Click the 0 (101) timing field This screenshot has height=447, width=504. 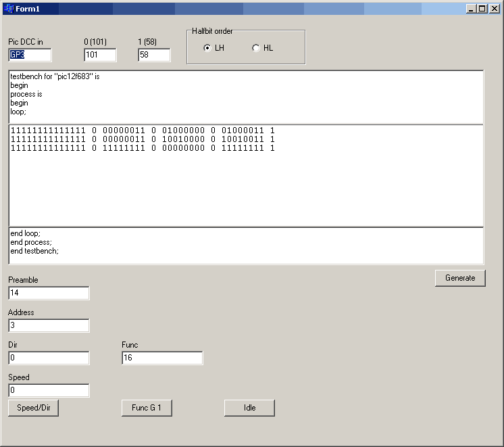[x=100, y=55]
